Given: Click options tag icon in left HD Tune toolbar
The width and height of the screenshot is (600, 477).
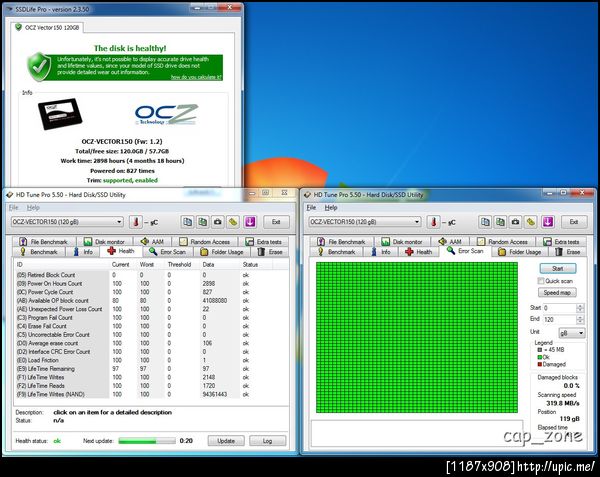Looking at the screenshot, I should pyautogui.click(x=233, y=222).
